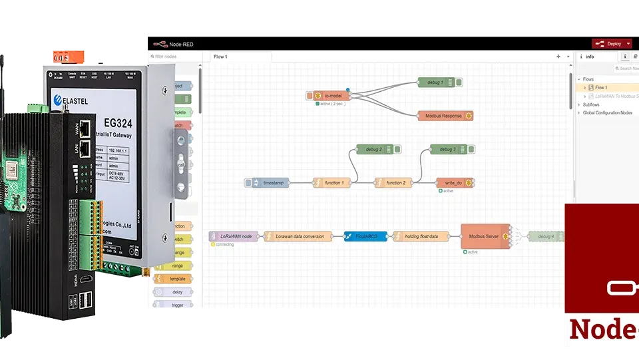The width and height of the screenshot is (639, 364).
Task: Open the Deploy options dropdown arrow
Action: [x=628, y=44]
